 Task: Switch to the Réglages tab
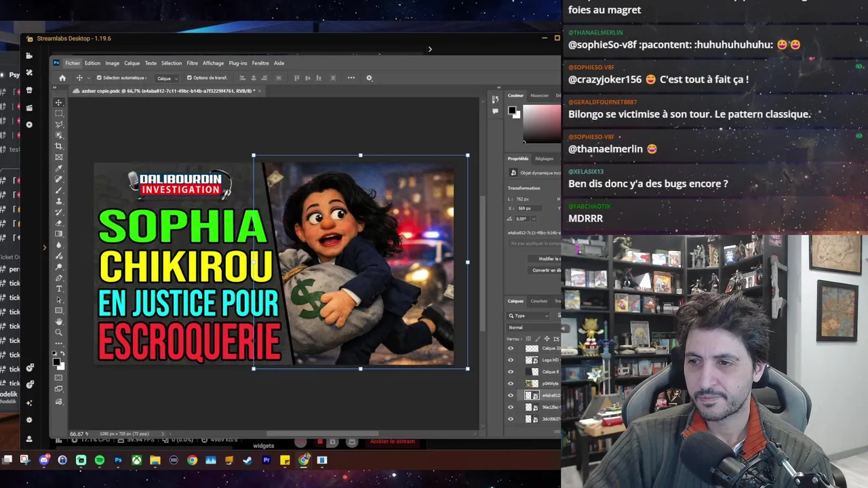[544, 159]
